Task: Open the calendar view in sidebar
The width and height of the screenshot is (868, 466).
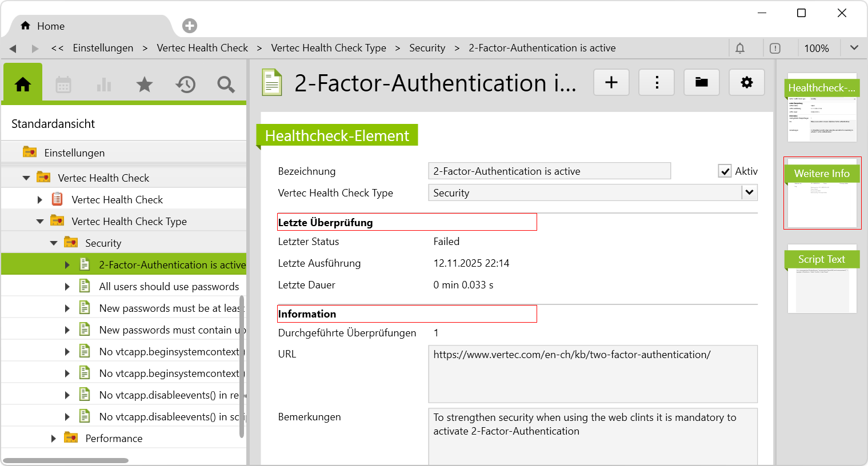Action: (63, 85)
